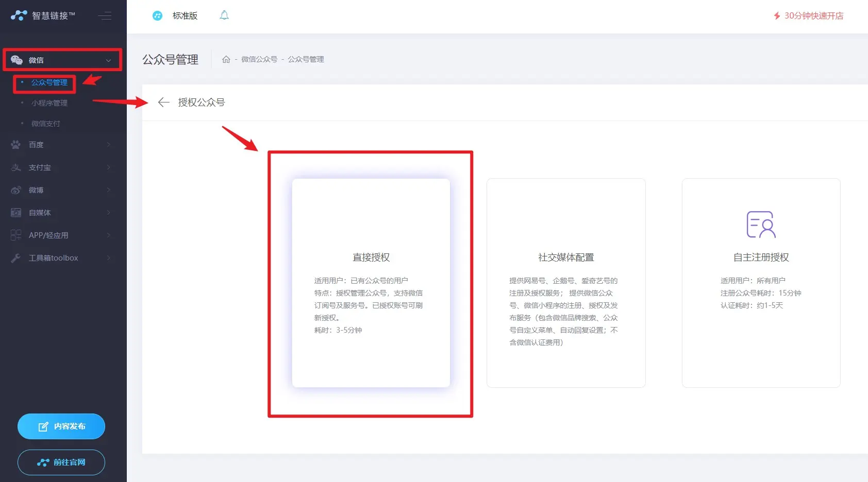Click the 前往官网 button
This screenshot has width=868, height=482.
pos(61,462)
